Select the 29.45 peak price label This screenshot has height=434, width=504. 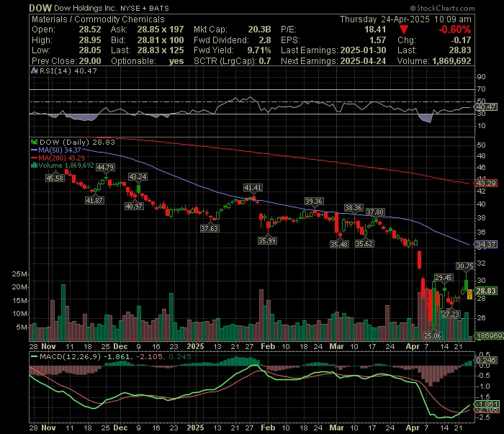(444, 277)
